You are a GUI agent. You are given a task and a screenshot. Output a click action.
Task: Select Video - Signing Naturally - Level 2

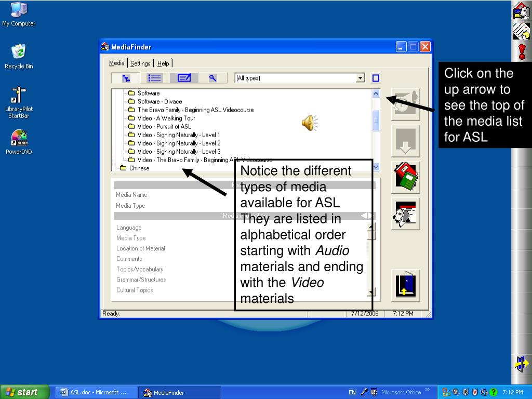coord(175,143)
